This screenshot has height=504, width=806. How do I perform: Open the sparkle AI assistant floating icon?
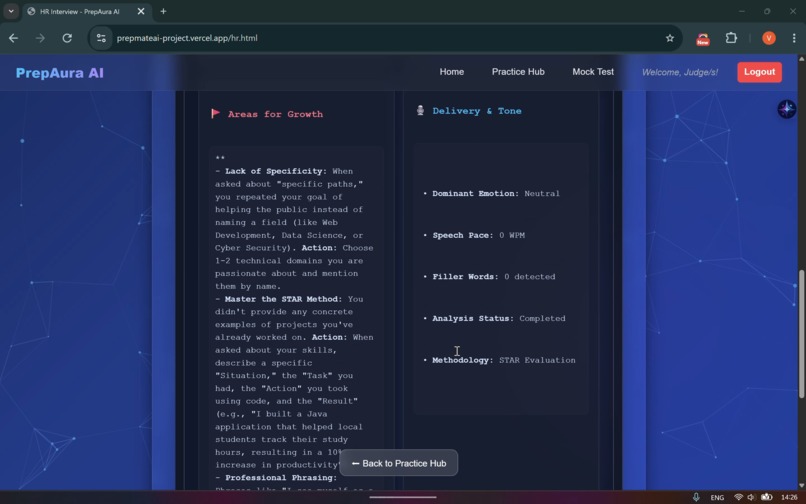point(786,109)
